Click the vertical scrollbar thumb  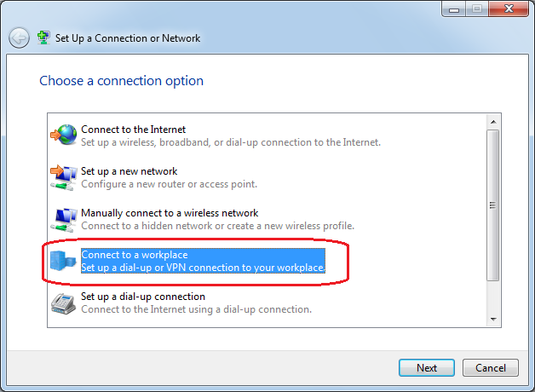(x=492, y=205)
